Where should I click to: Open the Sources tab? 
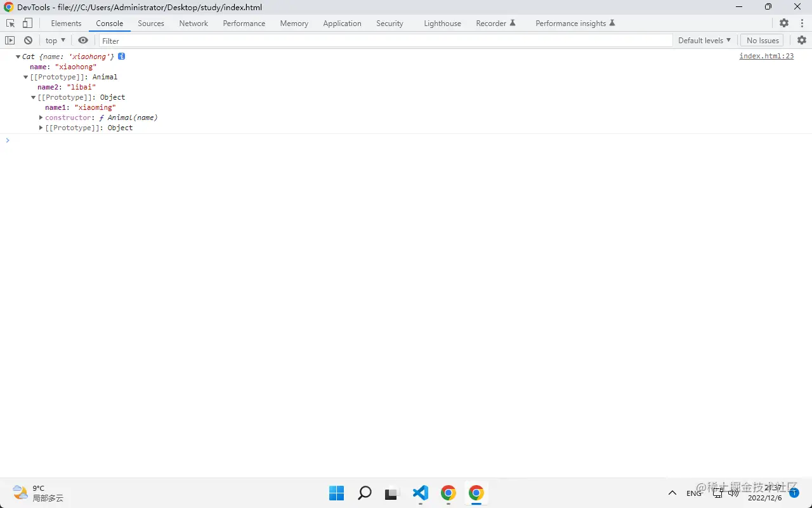point(151,23)
